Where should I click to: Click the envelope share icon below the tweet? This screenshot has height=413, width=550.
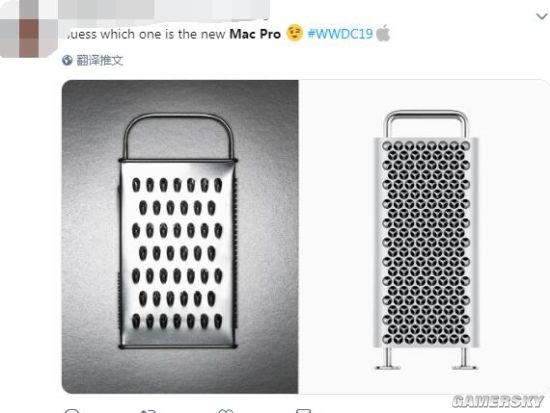[303, 411]
